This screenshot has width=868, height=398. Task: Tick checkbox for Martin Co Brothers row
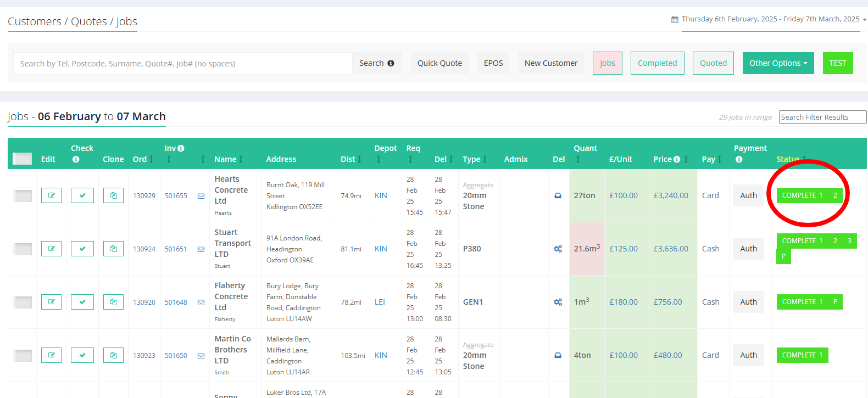(x=23, y=356)
